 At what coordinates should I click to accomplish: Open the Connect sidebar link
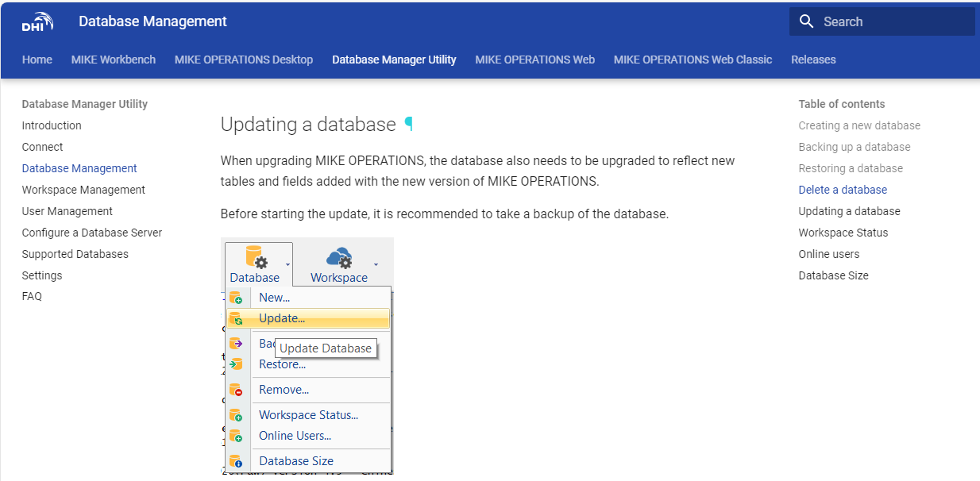(43, 147)
